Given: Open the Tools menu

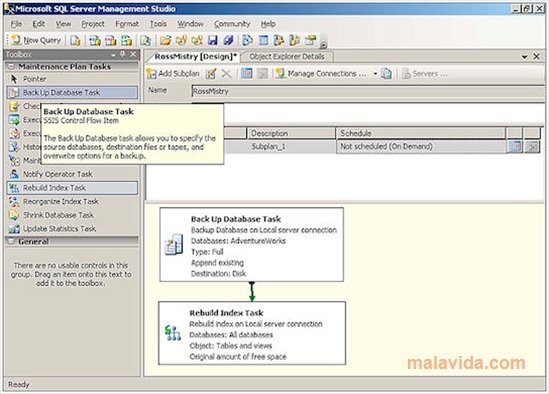Looking at the screenshot, I should tap(158, 24).
